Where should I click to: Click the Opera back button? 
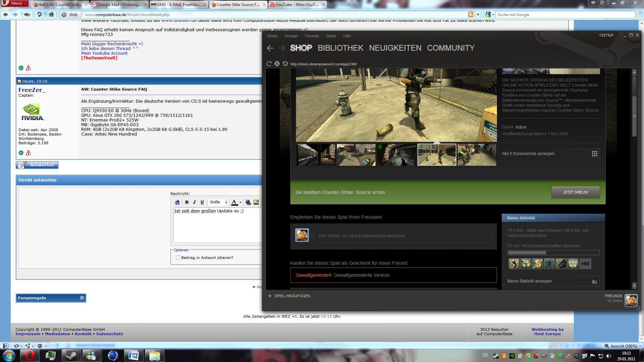(5, 14)
